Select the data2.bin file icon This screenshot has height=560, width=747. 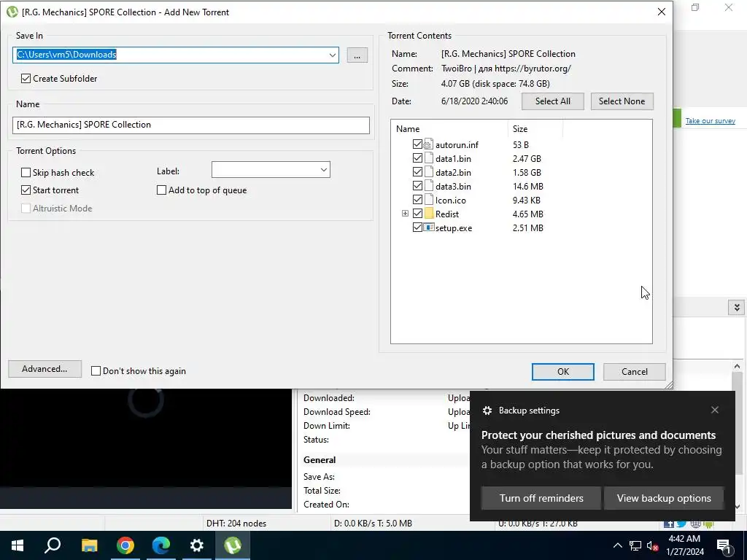pos(428,172)
